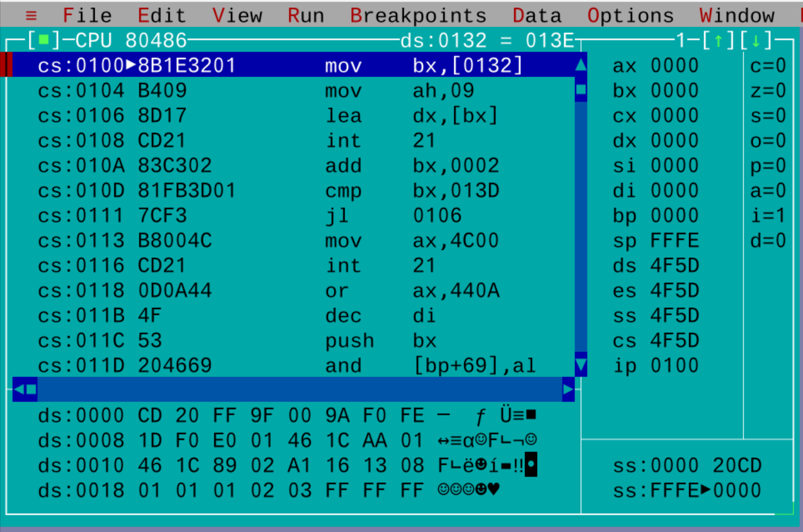Click the horizontal scrollbar thumb
The width and height of the screenshot is (803, 532).
(x=31, y=389)
